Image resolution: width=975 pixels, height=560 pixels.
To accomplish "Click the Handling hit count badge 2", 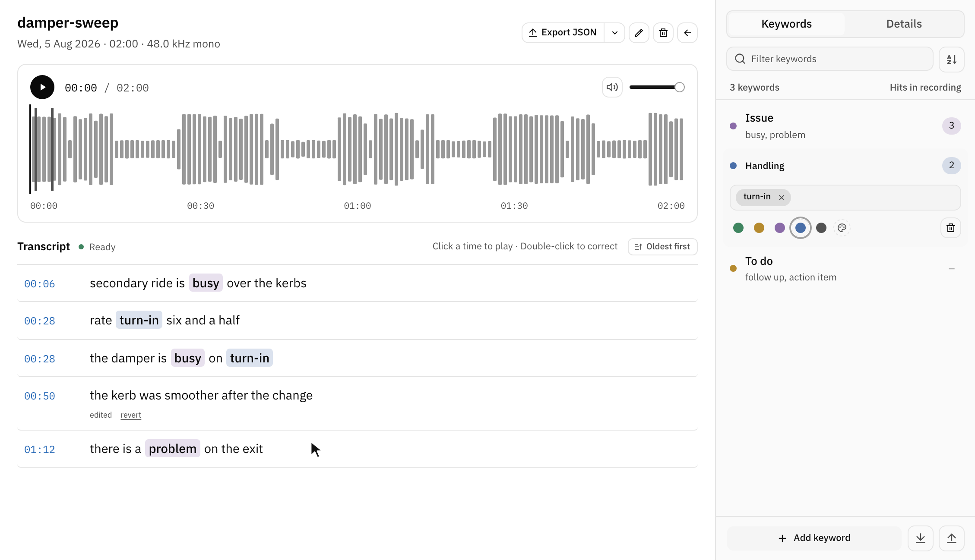I will pos(951,165).
